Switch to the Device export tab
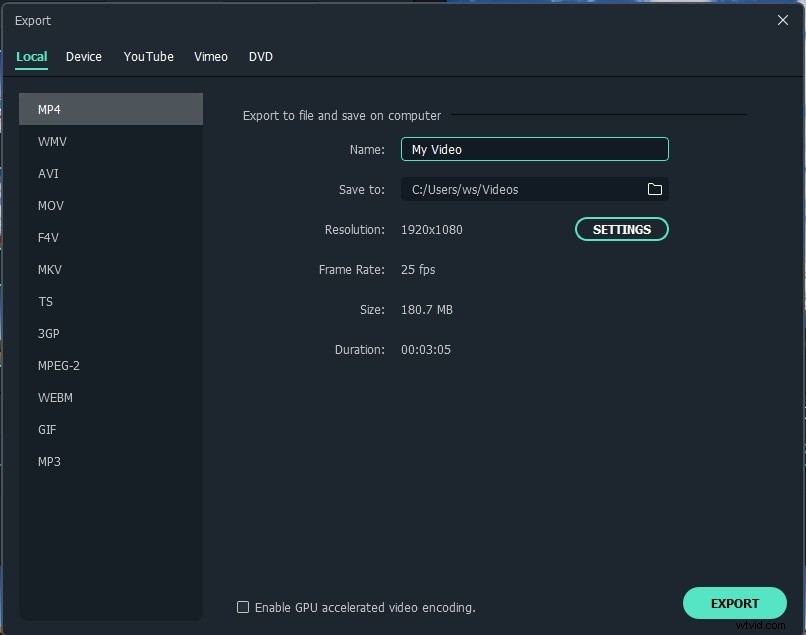 click(x=83, y=57)
